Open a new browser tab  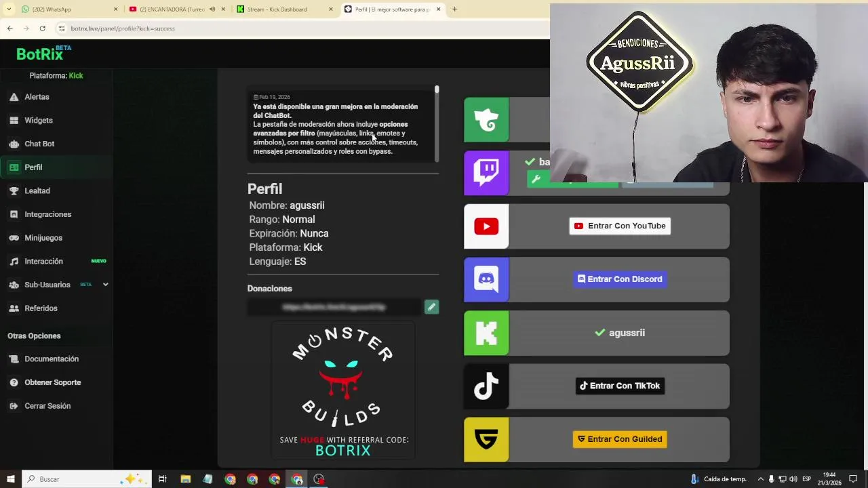point(454,9)
